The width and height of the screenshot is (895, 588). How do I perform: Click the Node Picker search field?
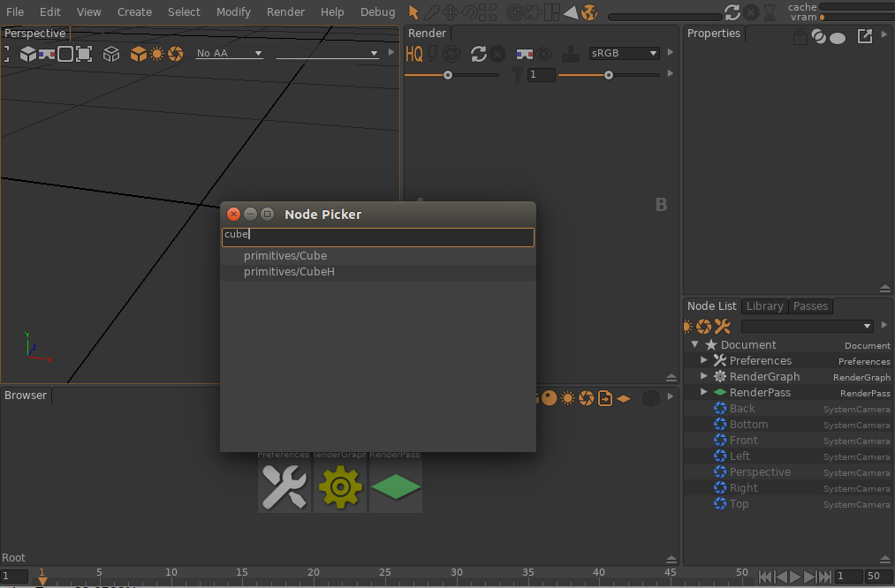pyautogui.click(x=377, y=237)
